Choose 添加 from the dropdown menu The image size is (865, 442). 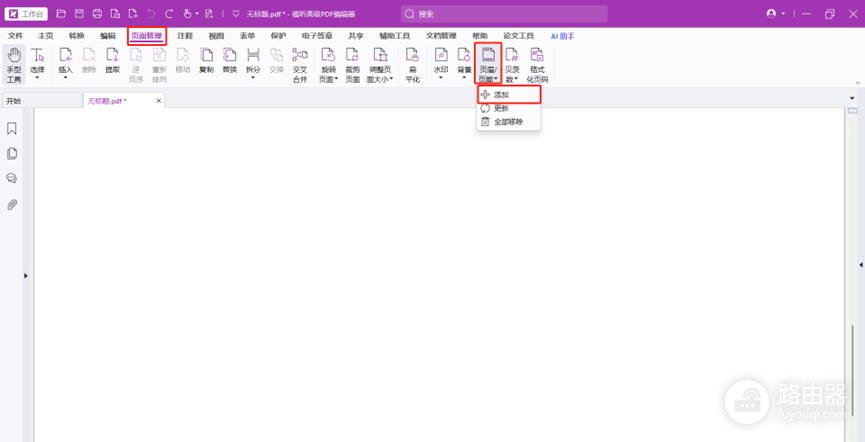tap(509, 95)
